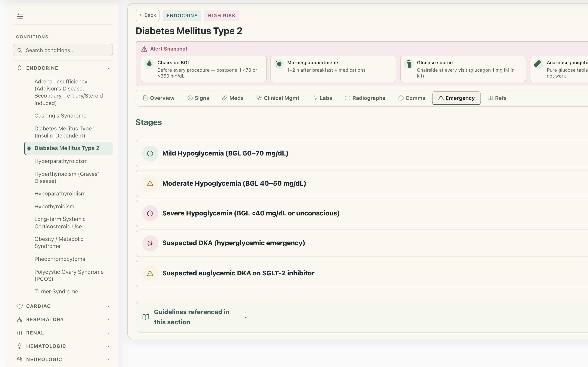Expand Suspected euglycemic DKA on SGLT-2 inhibitor
The width and height of the screenshot is (588, 367).
[x=362, y=273]
